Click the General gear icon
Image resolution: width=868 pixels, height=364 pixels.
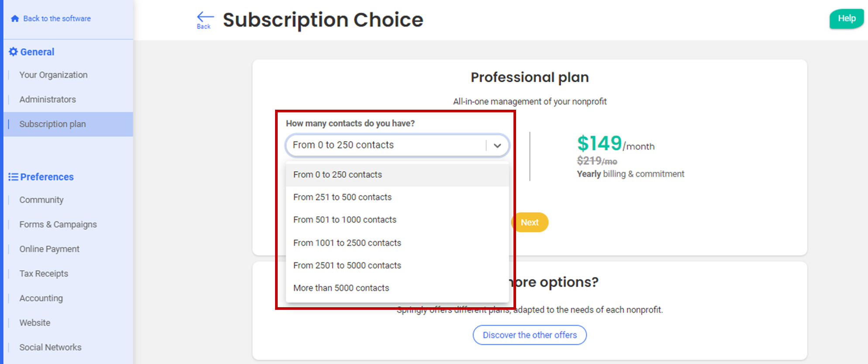[x=13, y=52]
